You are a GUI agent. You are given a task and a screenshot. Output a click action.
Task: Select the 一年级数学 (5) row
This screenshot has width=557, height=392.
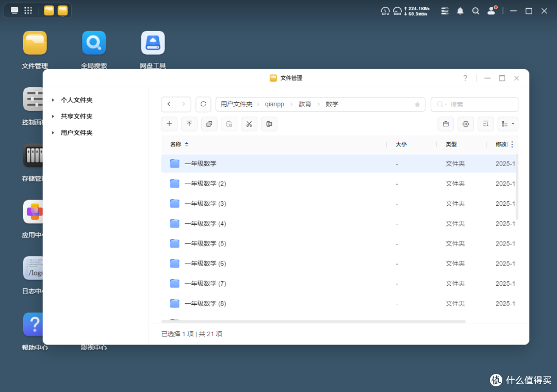click(x=338, y=243)
